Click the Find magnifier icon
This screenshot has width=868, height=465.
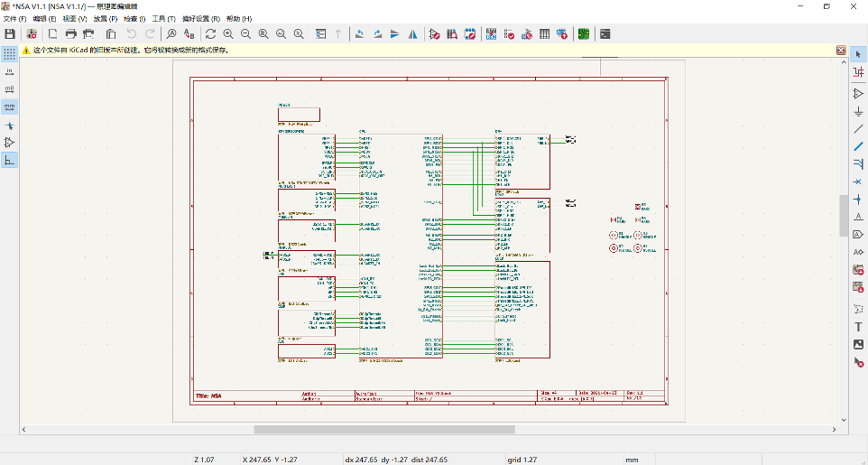(171, 33)
